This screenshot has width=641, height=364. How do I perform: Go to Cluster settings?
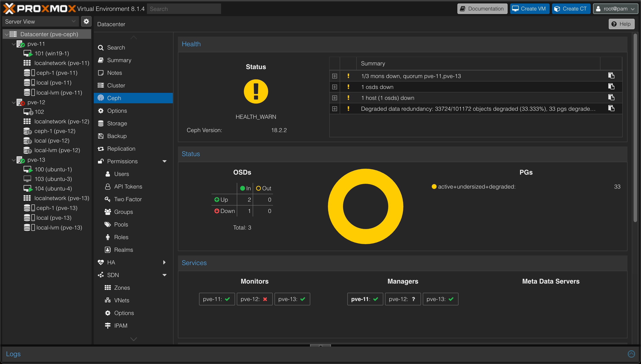pos(133,85)
